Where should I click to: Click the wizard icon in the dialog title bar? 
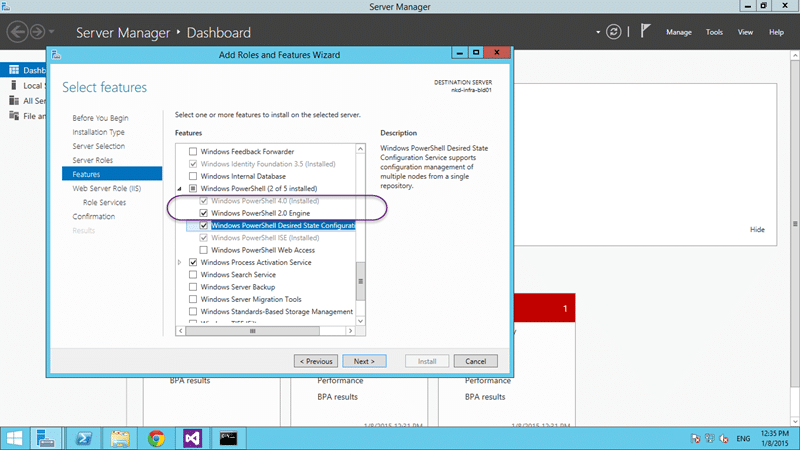tap(56, 55)
